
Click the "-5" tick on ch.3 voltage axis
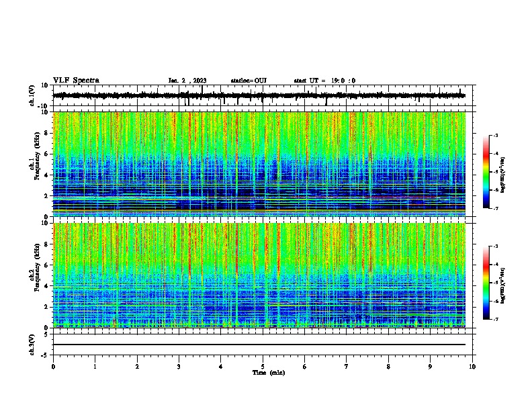pyautogui.click(x=46, y=355)
